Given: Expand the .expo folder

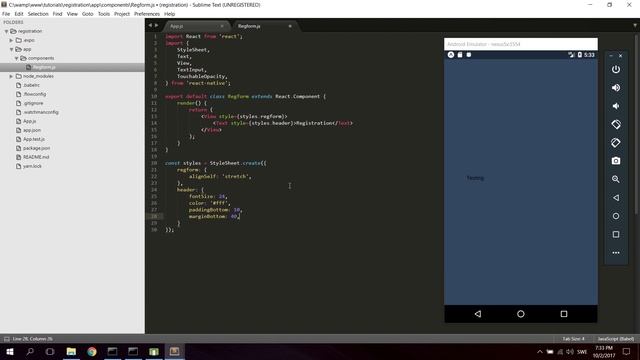Looking at the screenshot, I should tap(11, 40).
